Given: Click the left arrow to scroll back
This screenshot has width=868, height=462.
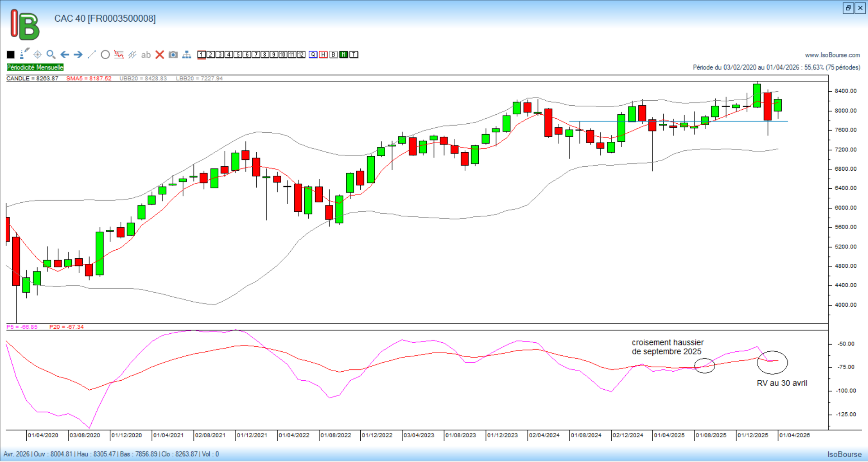Looking at the screenshot, I should [x=65, y=55].
